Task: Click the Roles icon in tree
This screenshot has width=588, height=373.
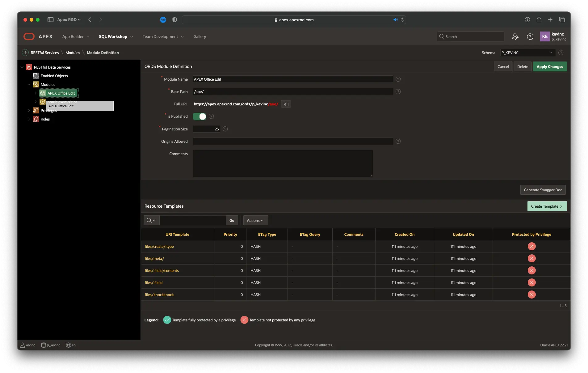Action: click(x=36, y=119)
